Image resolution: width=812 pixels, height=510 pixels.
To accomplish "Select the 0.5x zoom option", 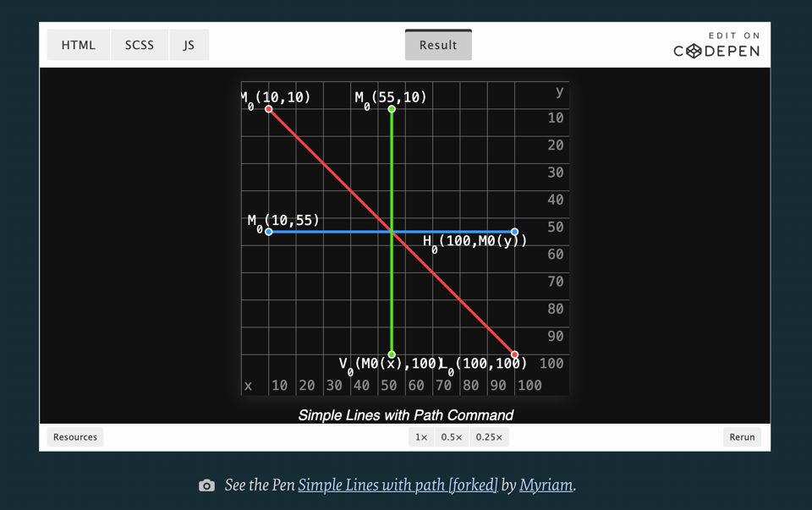I will click(x=451, y=436).
